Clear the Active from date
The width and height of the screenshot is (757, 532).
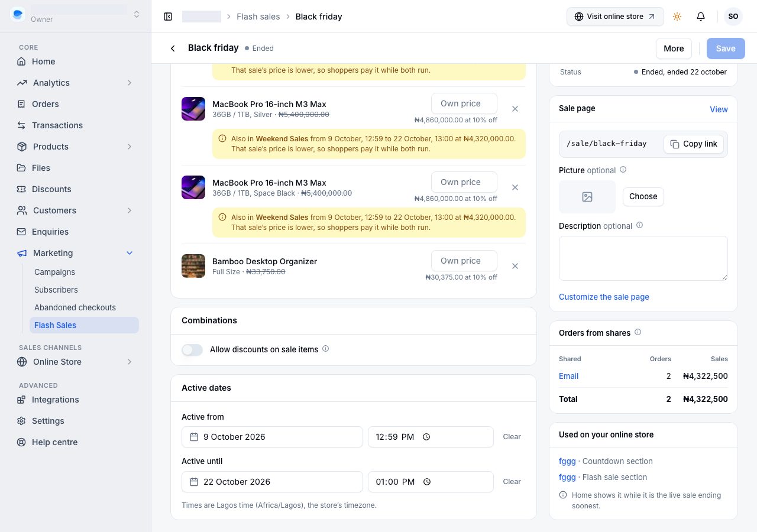tap(512, 437)
